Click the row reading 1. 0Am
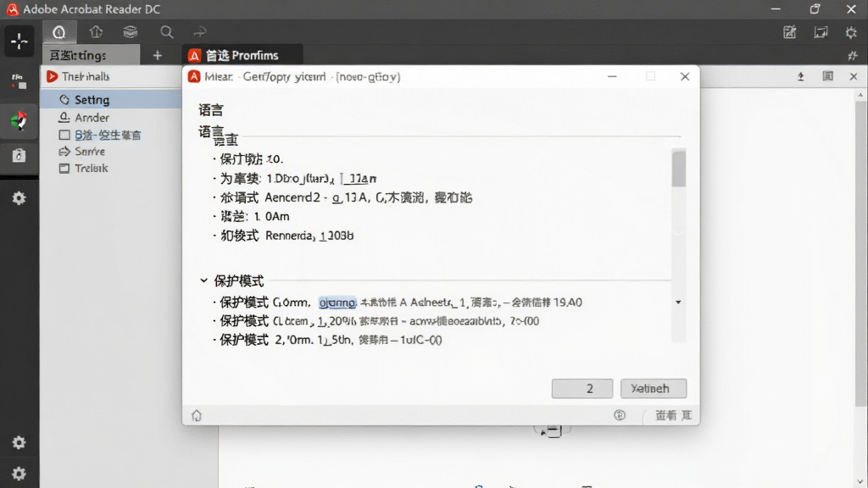Viewport: 868px width, 488px height. tap(251, 216)
